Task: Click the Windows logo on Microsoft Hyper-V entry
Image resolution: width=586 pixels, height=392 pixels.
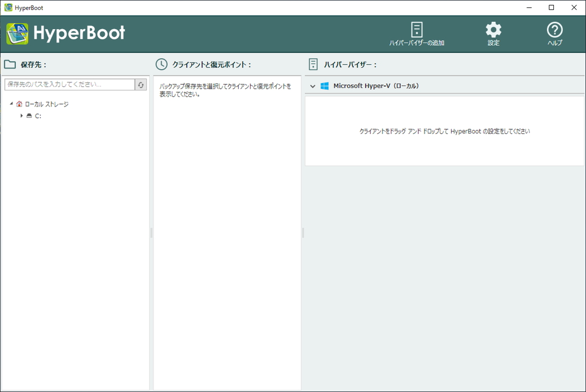Action: 326,85
